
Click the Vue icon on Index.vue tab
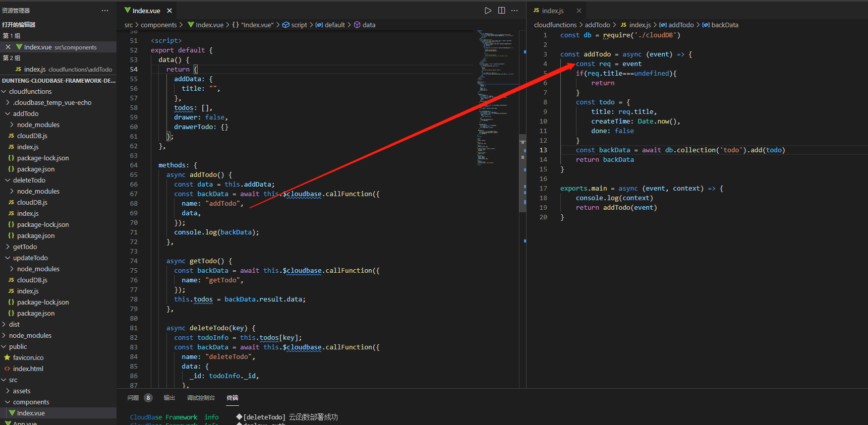[128, 11]
